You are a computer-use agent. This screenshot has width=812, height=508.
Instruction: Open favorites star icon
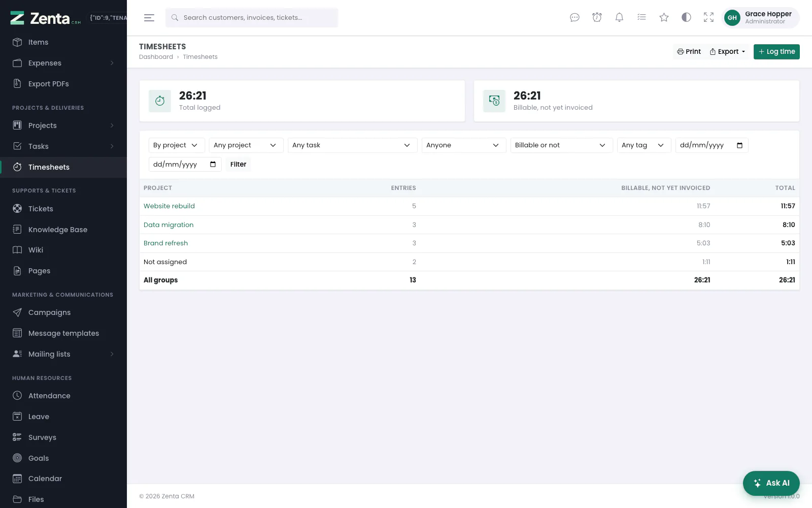pyautogui.click(x=664, y=18)
